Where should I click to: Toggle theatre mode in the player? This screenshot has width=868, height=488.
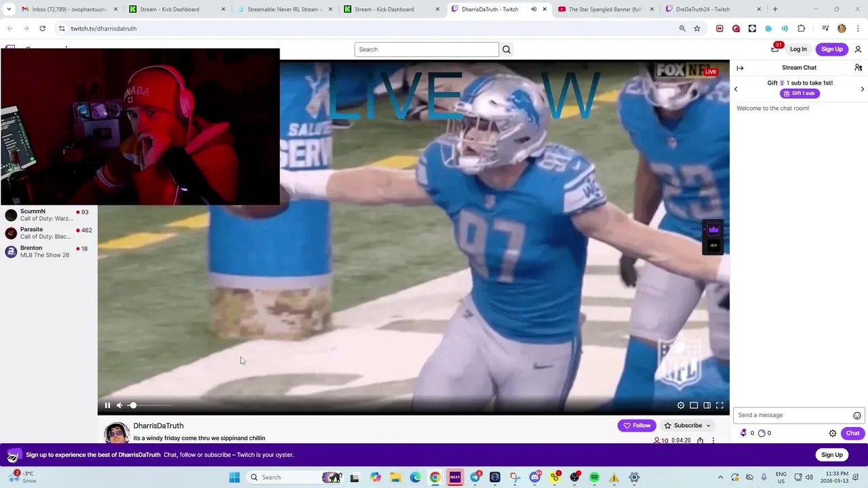(x=707, y=405)
